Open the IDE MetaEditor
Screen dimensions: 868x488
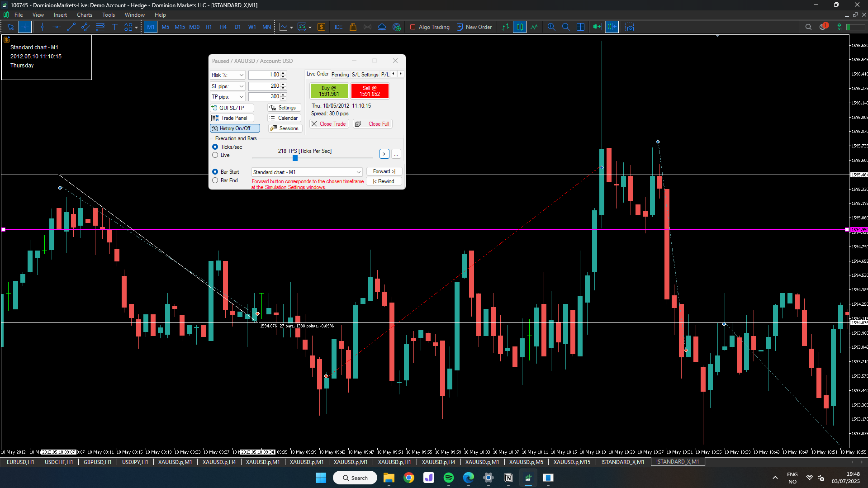(x=338, y=27)
